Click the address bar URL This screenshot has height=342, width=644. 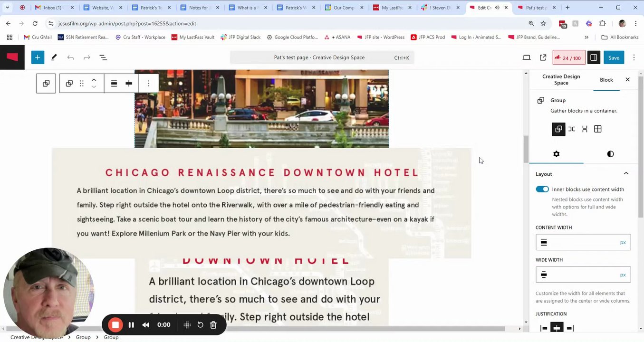[x=127, y=23]
